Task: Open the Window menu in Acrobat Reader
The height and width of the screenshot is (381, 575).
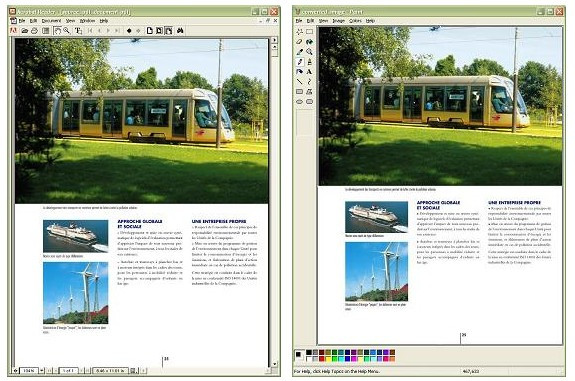Action: [x=87, y=21]
